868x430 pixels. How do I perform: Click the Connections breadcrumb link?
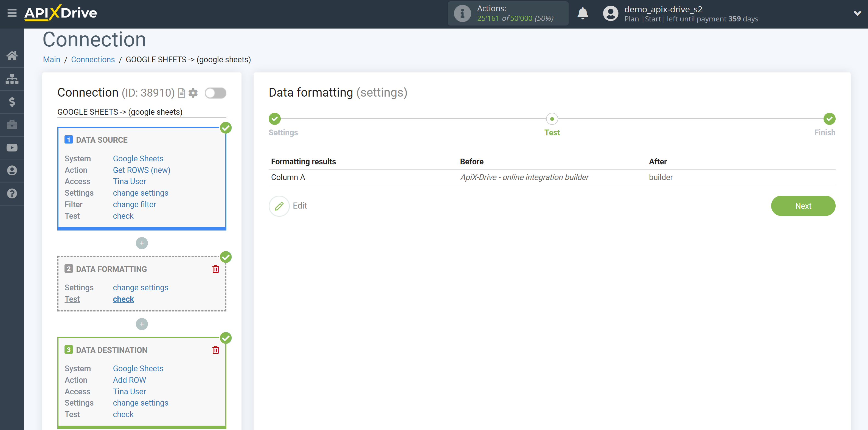click(92, 59)
